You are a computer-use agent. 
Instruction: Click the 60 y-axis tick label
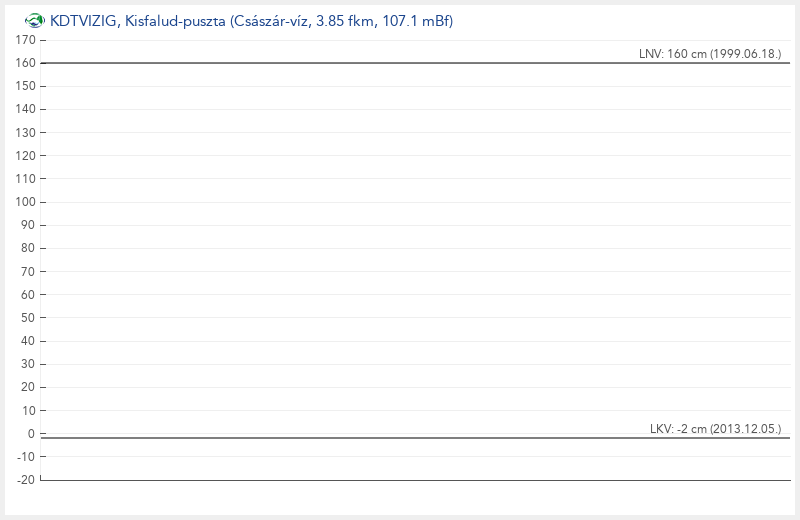[28, 294]
